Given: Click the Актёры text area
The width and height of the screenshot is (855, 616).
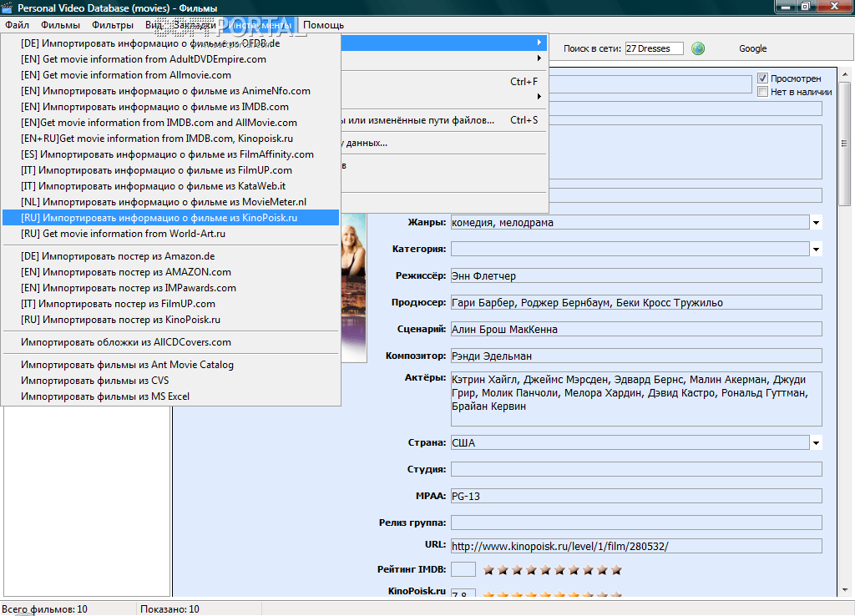Looking at the screenshot, I should pos(636,399).
